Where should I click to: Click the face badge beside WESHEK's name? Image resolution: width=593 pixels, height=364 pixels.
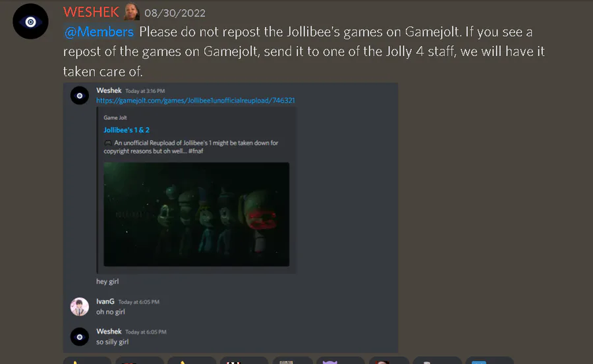[x=132, y=12]
